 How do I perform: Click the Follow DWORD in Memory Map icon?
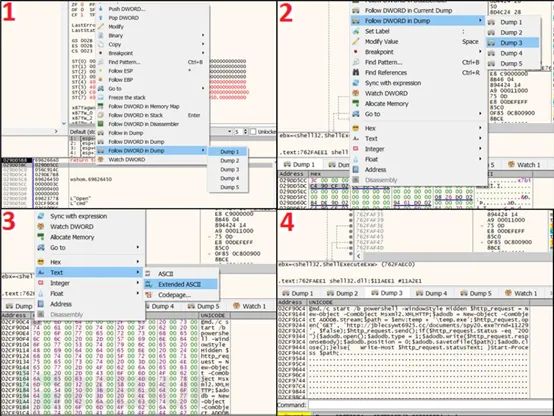(101, 106)
